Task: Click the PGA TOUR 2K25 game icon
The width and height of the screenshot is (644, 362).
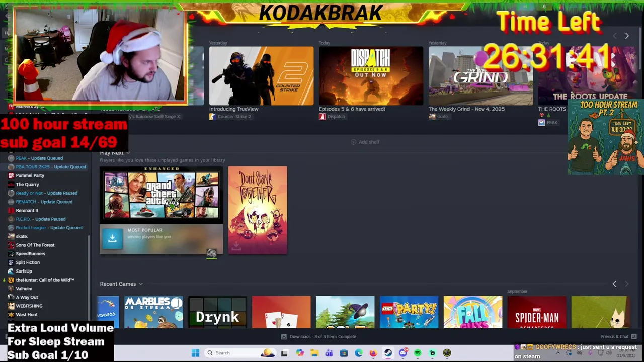Action: click(x=11, y=167)
